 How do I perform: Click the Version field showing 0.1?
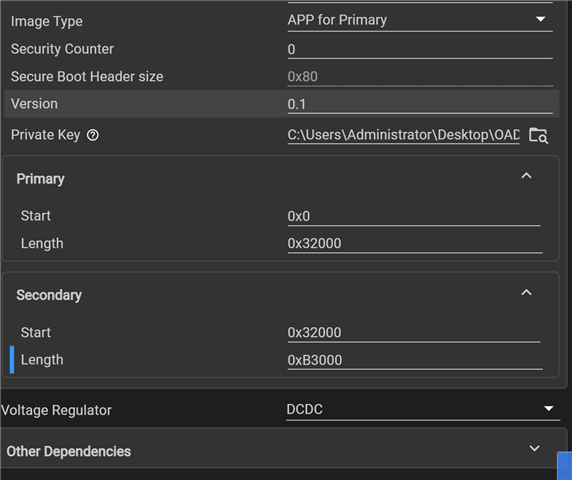[420, 104]
